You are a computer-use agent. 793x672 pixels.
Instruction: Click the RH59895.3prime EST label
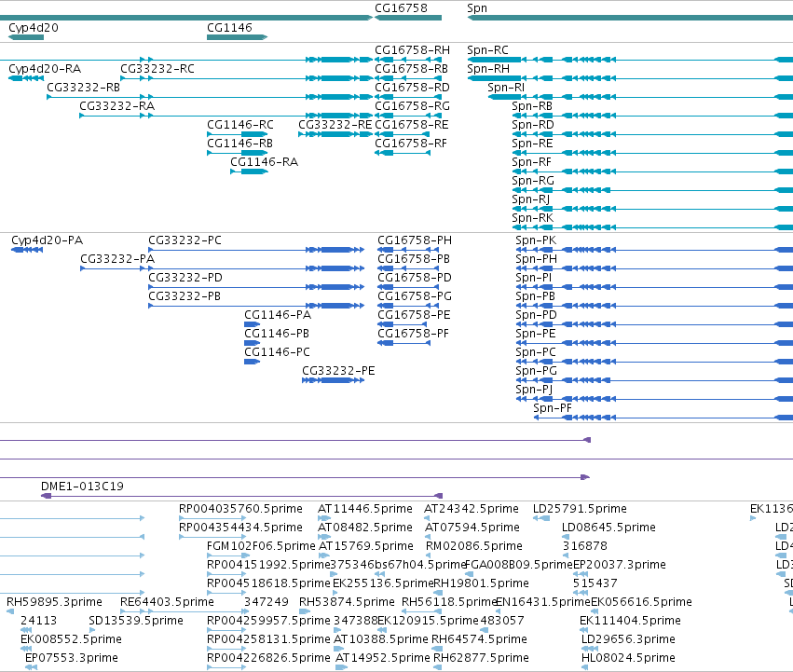pyautogui.click(x=54, y=602)
